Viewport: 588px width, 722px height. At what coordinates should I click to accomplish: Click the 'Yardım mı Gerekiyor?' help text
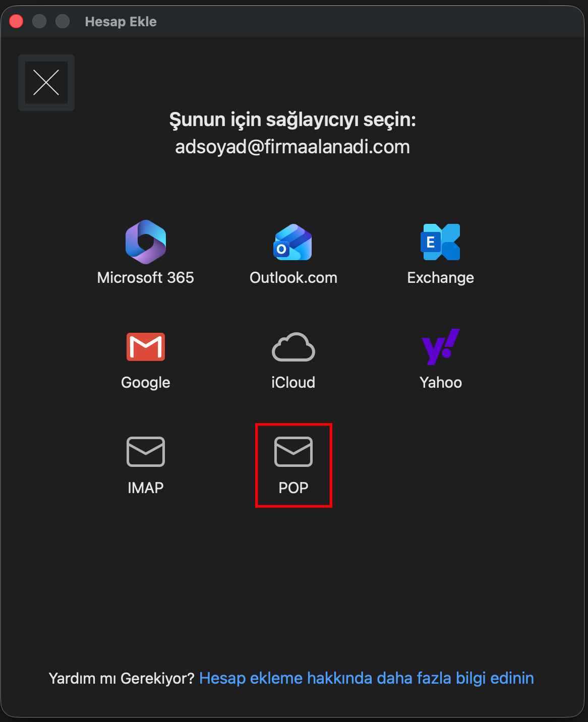(121, 678)
